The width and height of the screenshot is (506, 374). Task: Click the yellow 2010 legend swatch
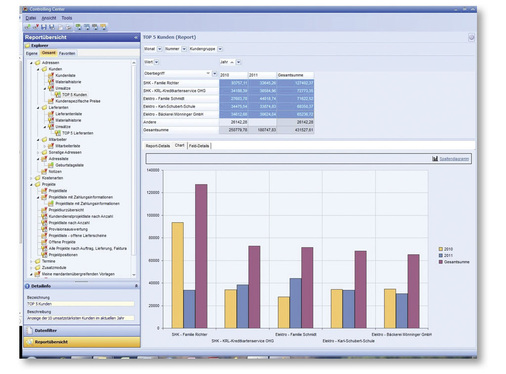(441, 249)
